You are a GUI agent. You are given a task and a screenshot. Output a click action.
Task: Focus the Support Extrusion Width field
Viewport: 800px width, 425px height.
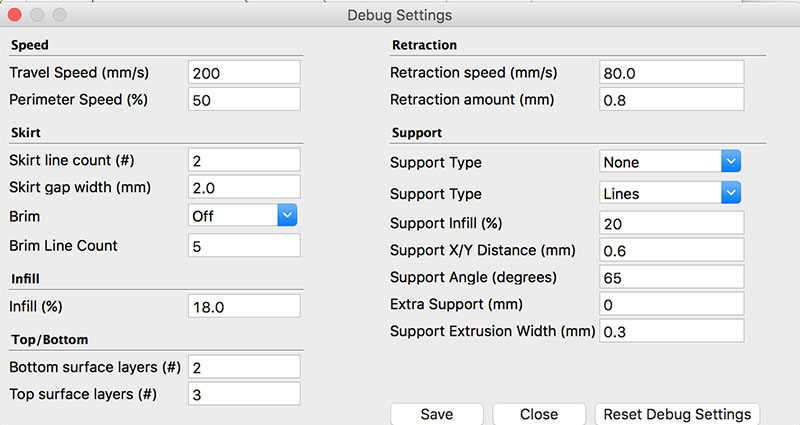click(670, 331)
